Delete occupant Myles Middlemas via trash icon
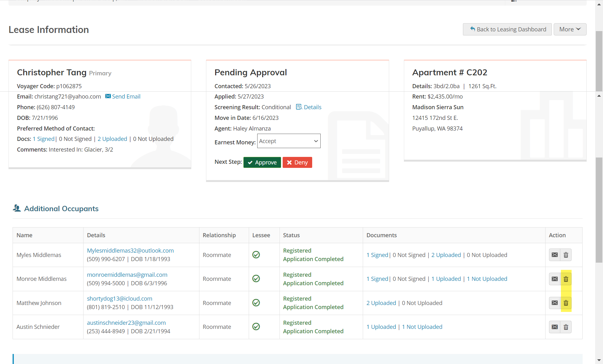This screenshot has height=364, width=603. [566, 255]
